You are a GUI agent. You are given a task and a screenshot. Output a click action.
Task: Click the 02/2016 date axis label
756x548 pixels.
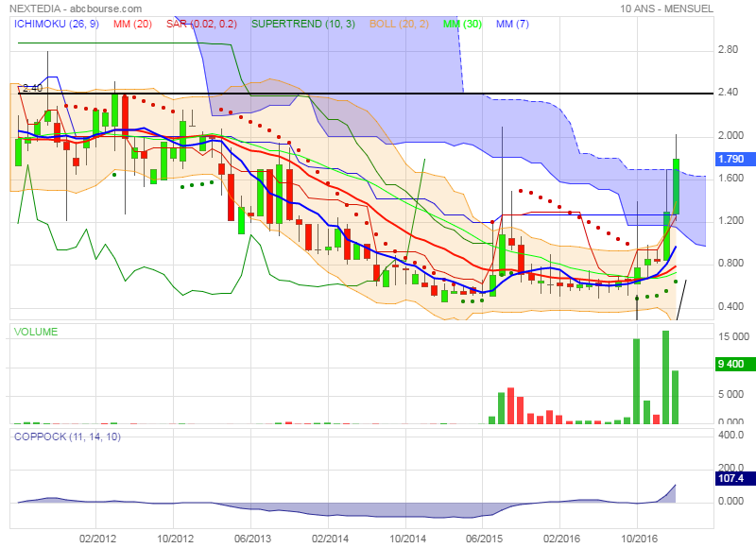[561, 539]
